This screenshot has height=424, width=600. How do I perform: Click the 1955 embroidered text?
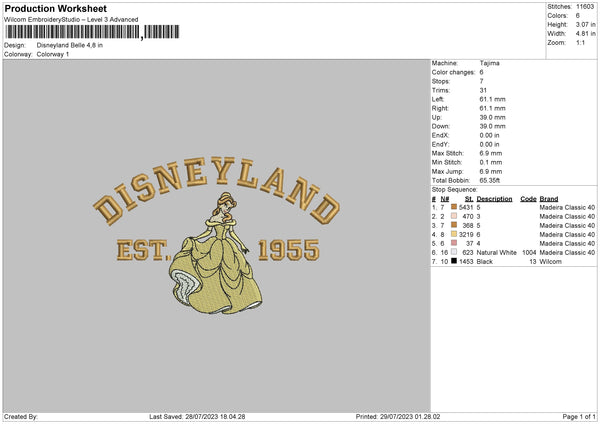(289, 250)
